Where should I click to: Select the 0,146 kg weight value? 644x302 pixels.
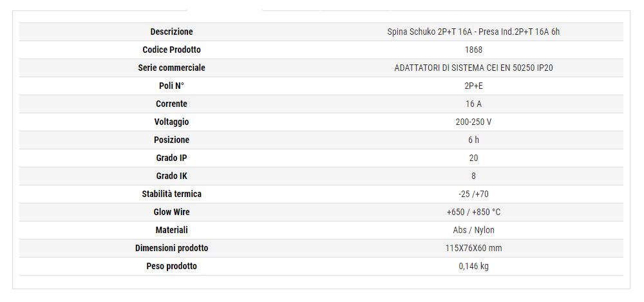tap(473, 266)
